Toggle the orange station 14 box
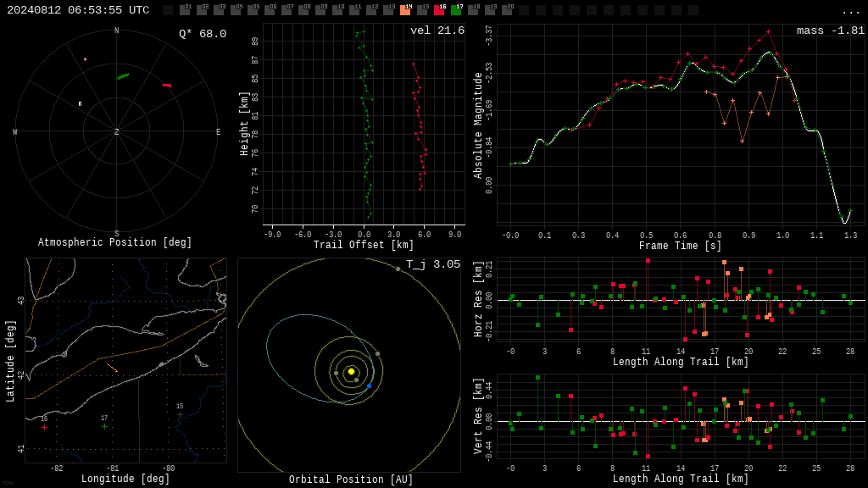Viewport: 868px width, 488px height. pos(406,9)
